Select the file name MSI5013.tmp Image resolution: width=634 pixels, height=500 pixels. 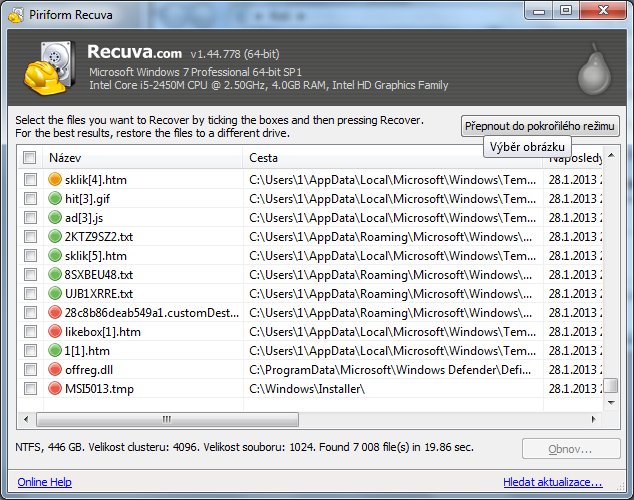(x=99, y=388)
